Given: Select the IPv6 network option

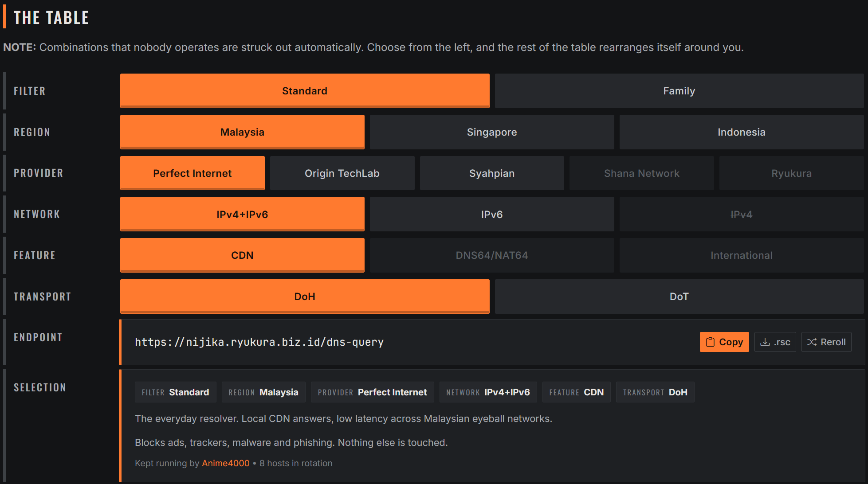Looking at the screenshot, I should click(492, 215).
